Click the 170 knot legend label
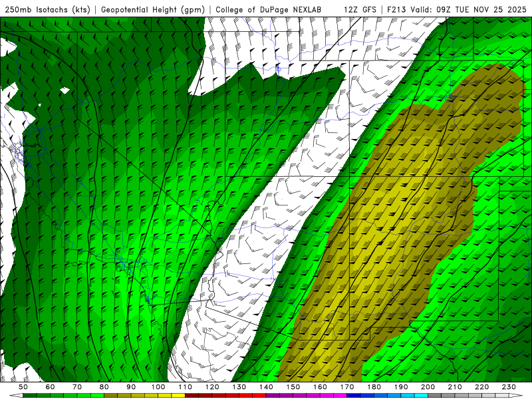This screenshot has height=399, width=532. point(346,387)
